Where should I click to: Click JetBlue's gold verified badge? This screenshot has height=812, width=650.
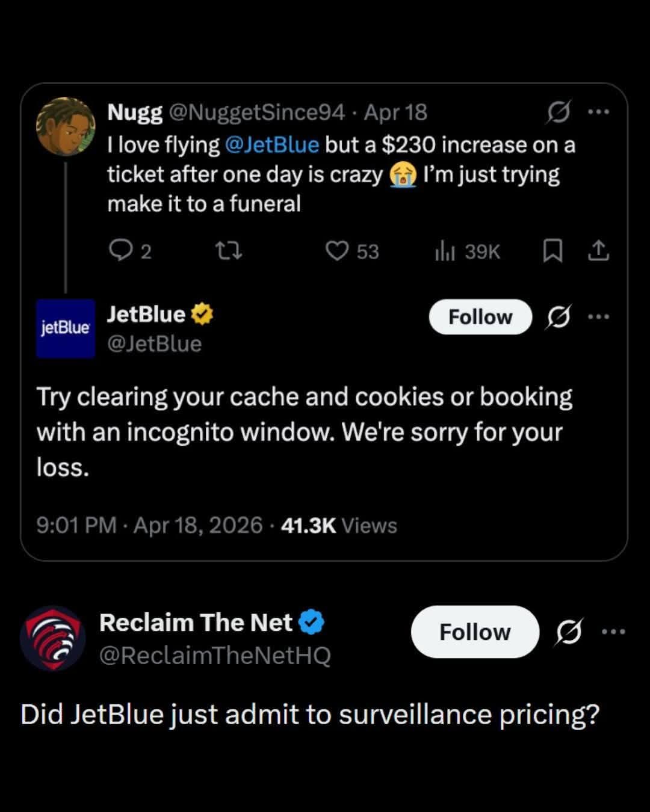pyautogui.click(x=203, y=313)
